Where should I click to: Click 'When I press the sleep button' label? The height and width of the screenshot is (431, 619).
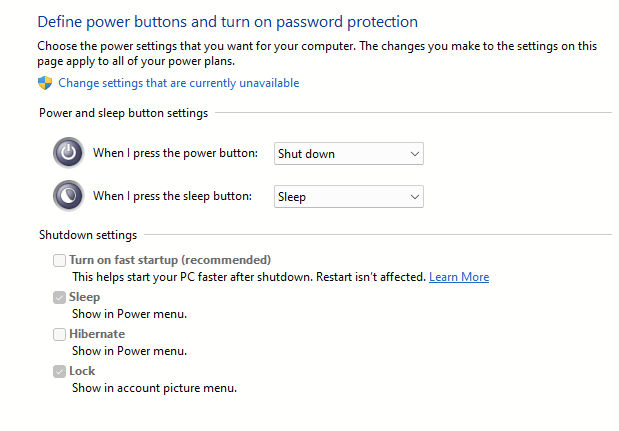[172, 196]
